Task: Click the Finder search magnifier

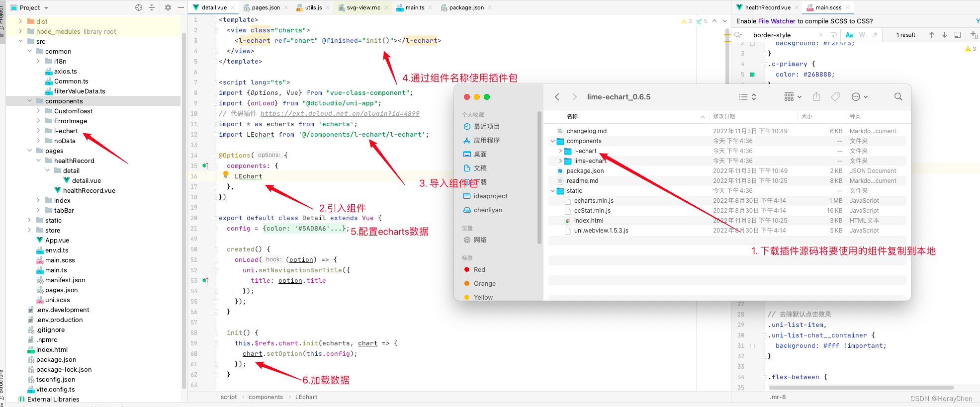Action: 898,96
